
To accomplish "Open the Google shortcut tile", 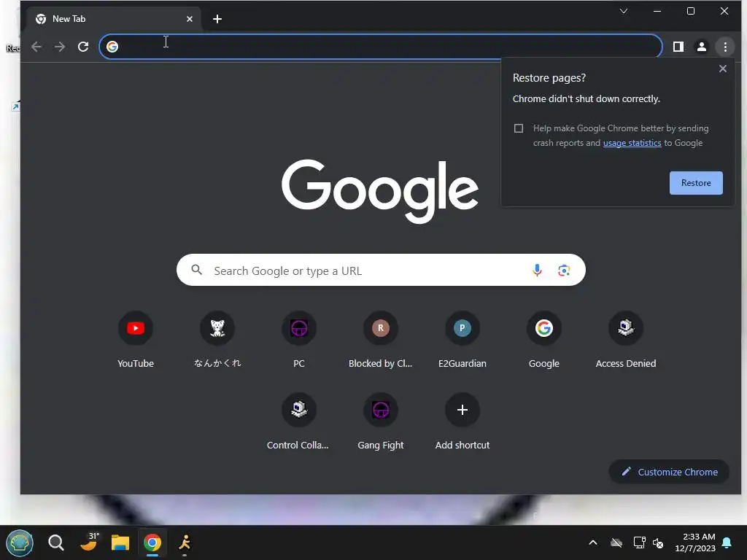I will (x=544, y=339).
